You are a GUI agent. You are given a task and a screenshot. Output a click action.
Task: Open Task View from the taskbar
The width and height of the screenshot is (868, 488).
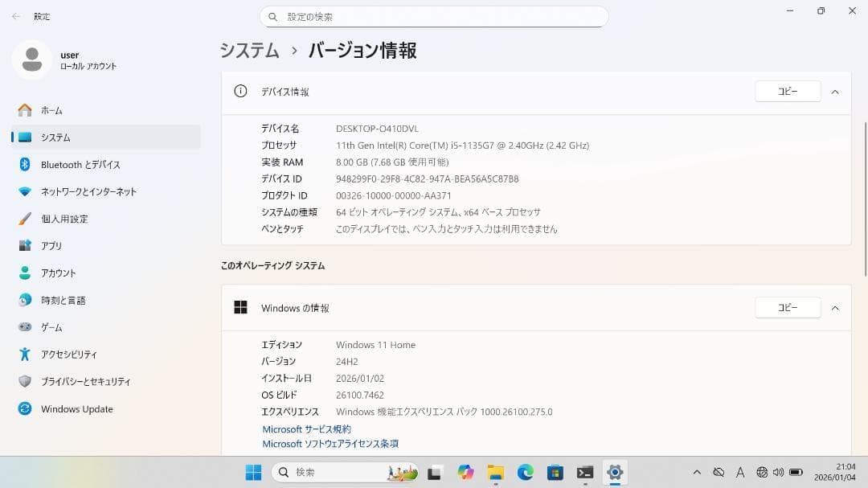pos(434,473)
